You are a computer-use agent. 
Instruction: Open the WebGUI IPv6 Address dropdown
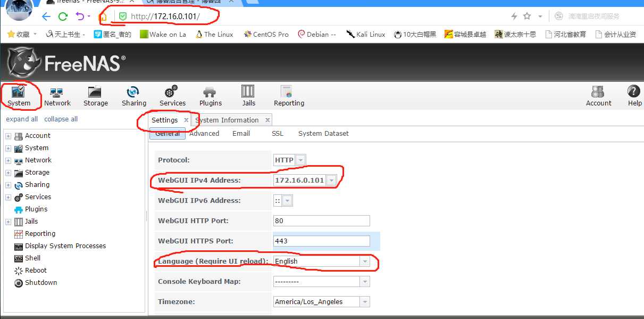(x=287, y=201)
